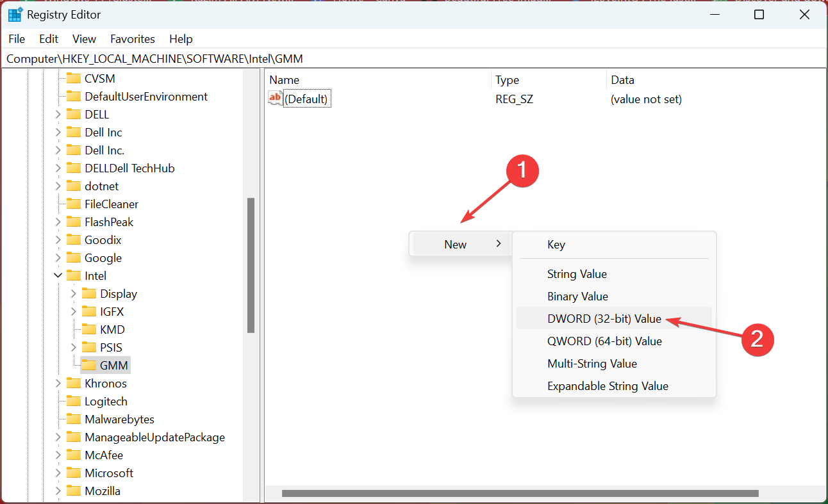Click the Logitech folder icon
Viewport: 828px width, 504px height.
[74, 402]
